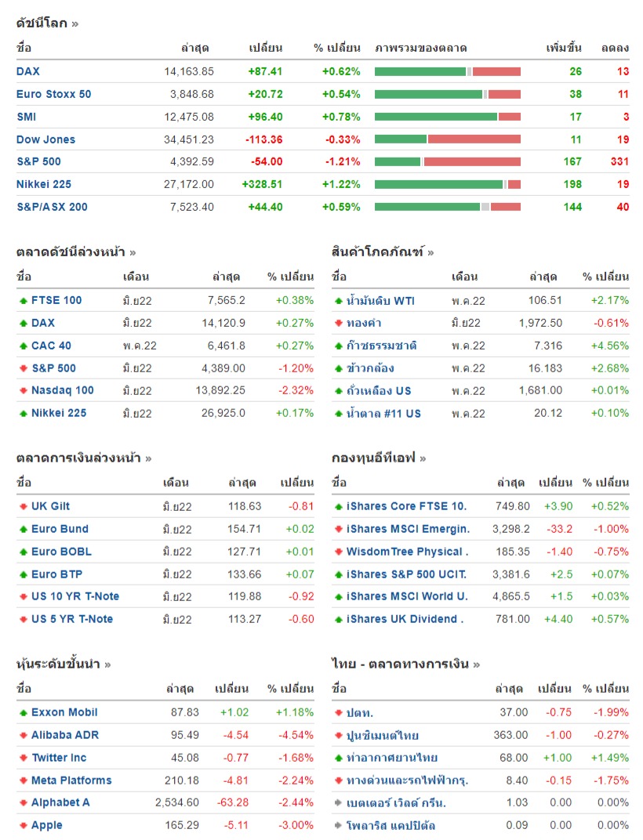Open the iShares S&P 500 UCIT. link
Image resolution: width=643 pixels, height=840 pixels.
click(406, 574)
